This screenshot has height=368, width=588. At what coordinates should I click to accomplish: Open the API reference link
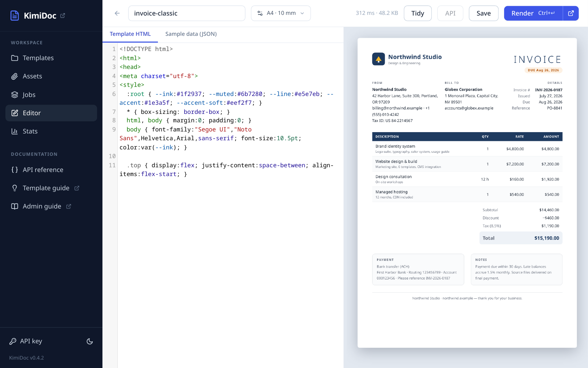(51, 170)
